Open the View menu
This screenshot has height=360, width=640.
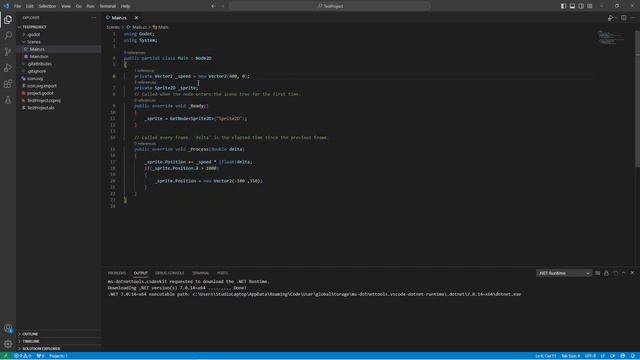click(x=66, y=6)
